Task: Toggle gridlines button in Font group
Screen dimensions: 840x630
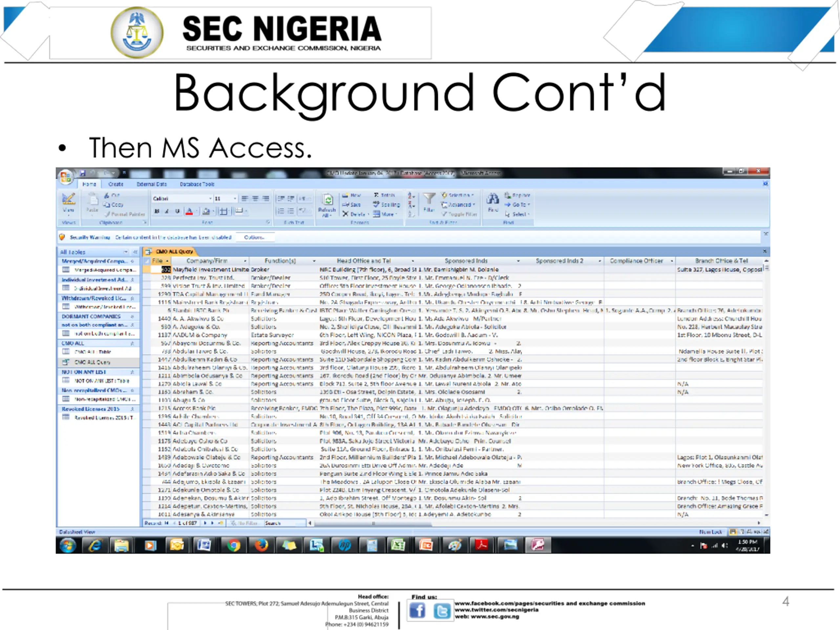Action: (x=224, y=212)
